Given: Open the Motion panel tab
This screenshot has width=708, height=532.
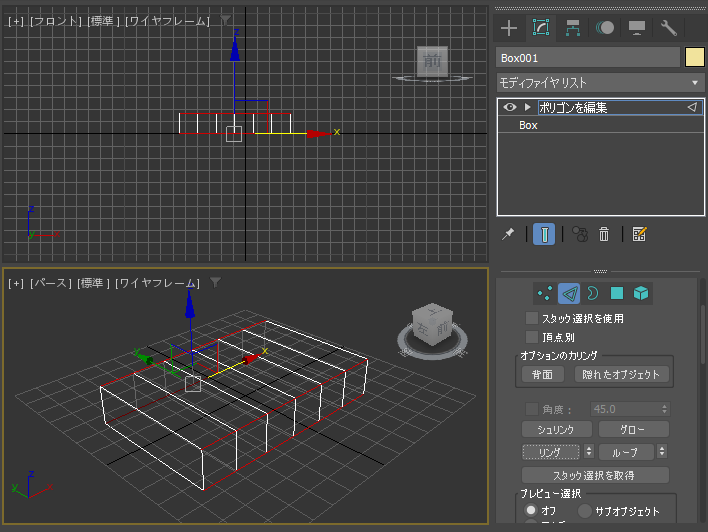Looking at the screenshot, I should pyautogui.click(x=605, y=28).
